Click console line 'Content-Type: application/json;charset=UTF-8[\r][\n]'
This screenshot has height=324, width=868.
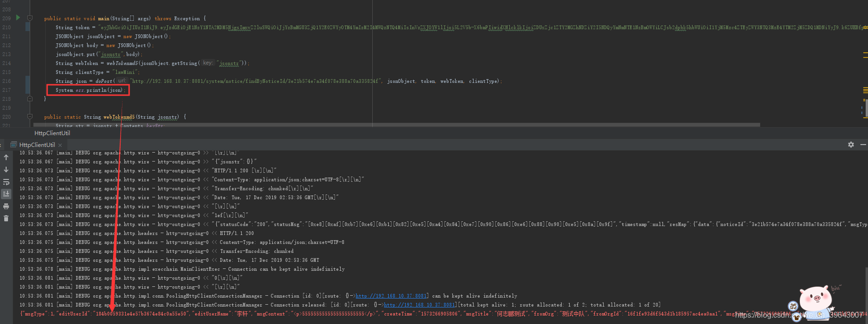tap(192, 179)
